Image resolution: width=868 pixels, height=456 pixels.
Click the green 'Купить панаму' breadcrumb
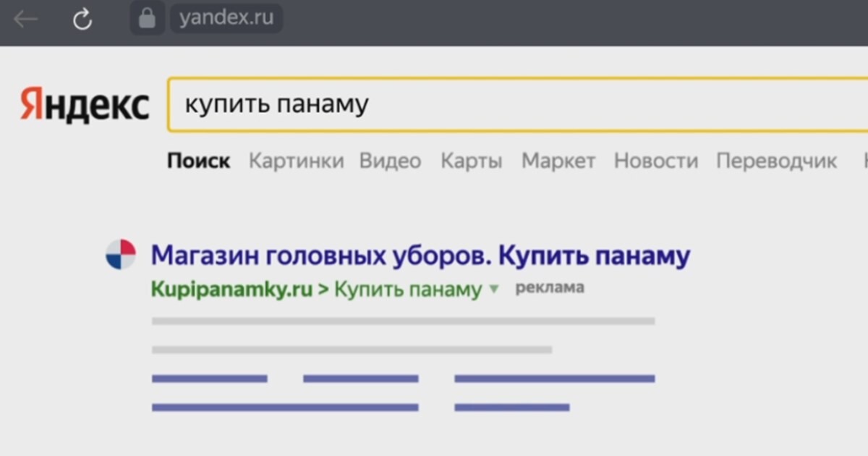pyautogui.click(x=408, y=290)
